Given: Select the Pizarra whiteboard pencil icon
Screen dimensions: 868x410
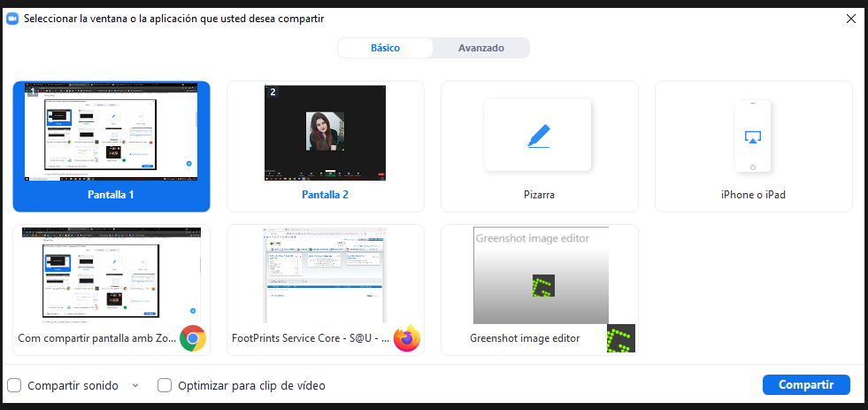Looking at the screenshot, I should click(x=537, y=135).
